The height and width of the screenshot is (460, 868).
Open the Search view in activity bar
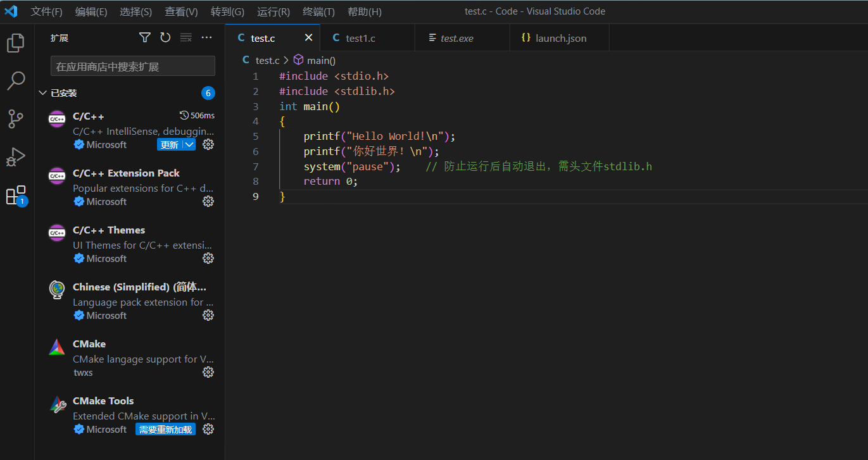16,81
